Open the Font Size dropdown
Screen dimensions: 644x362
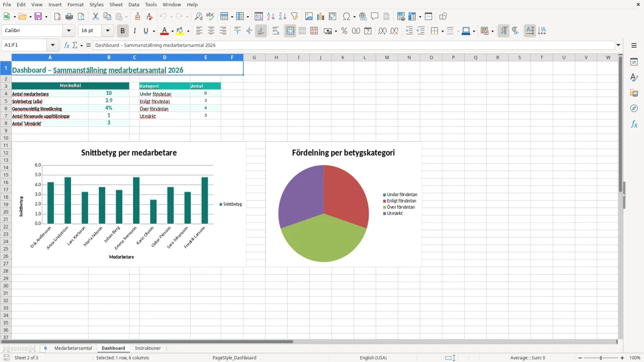coord(108,31)
